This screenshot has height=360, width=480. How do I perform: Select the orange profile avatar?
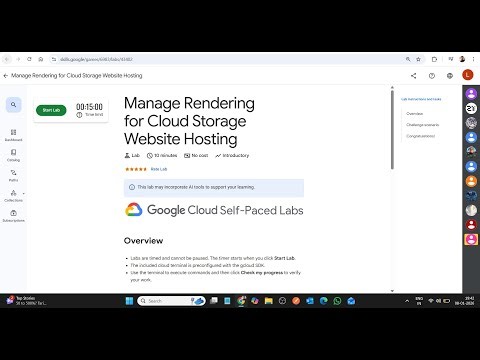pos(471,181)
